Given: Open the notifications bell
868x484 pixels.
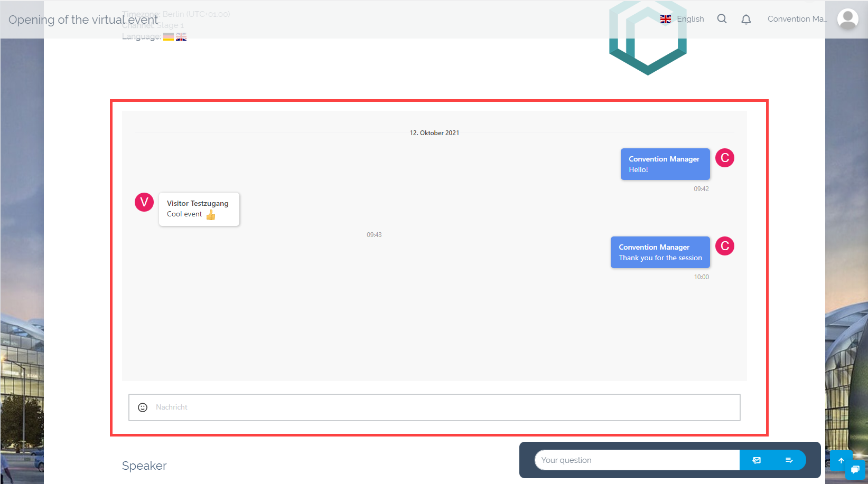Looking at the screenshot, I should 746,20.
